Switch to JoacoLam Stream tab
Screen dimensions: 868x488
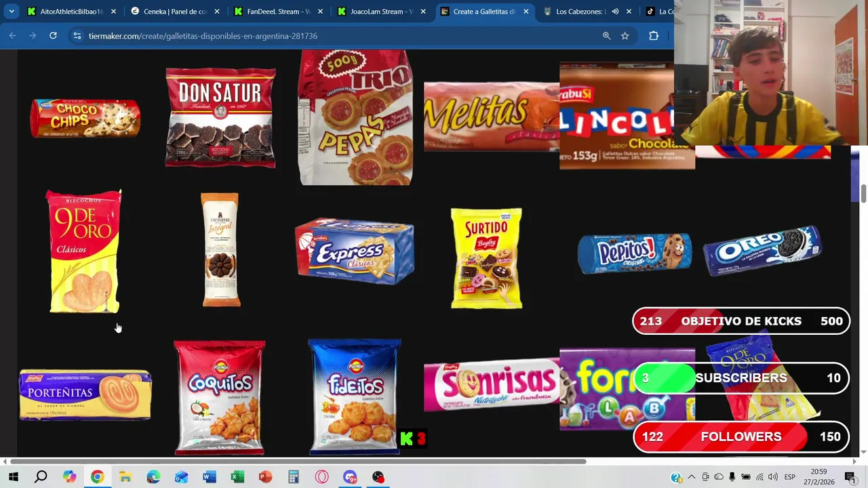tap(381, 12)
